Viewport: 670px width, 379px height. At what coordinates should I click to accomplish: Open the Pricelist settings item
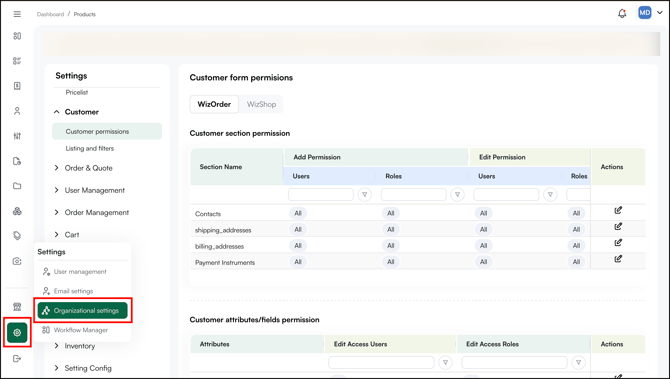click(76, 92)
